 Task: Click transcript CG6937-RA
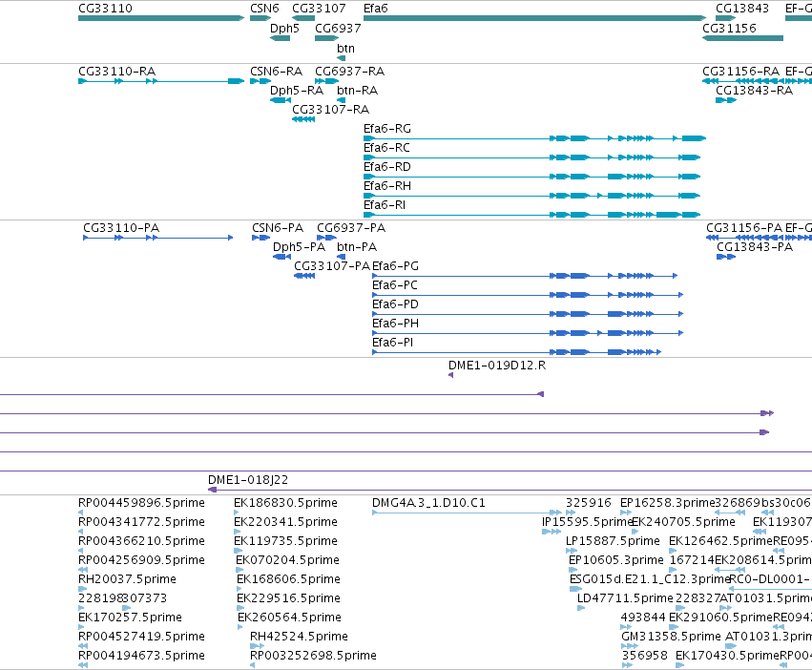(326, 81)
